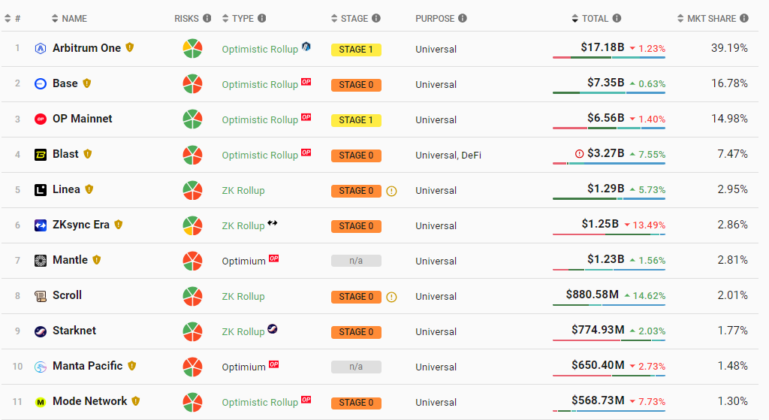Click the risk pie chart for Mantle
Viewport: 769px width, 420px height.
[193, 261]
